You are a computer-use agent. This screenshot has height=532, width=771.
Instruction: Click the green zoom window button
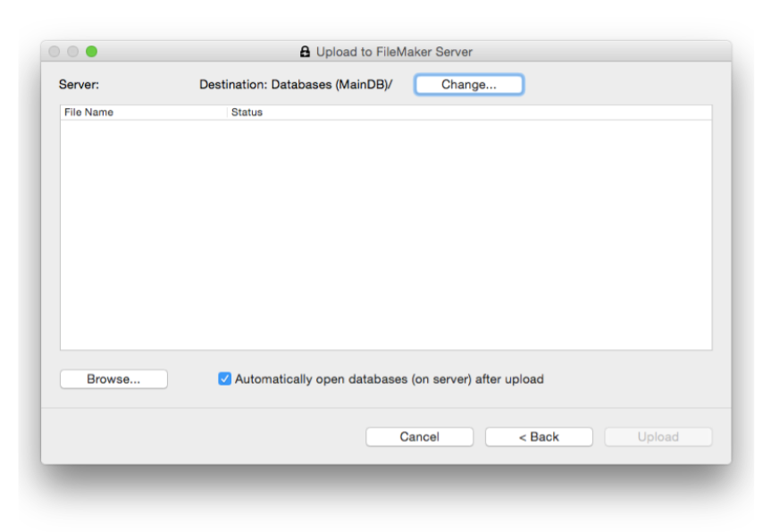[91, 52]
